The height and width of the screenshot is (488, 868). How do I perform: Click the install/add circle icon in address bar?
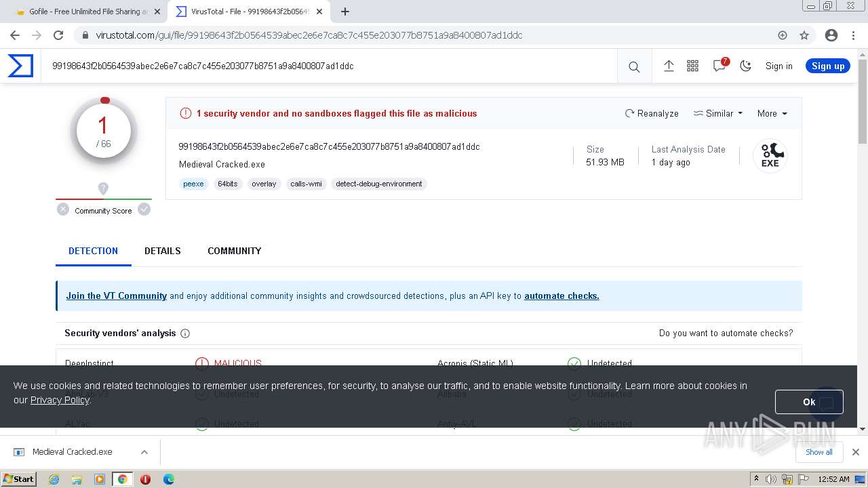[x=783, y=35]
